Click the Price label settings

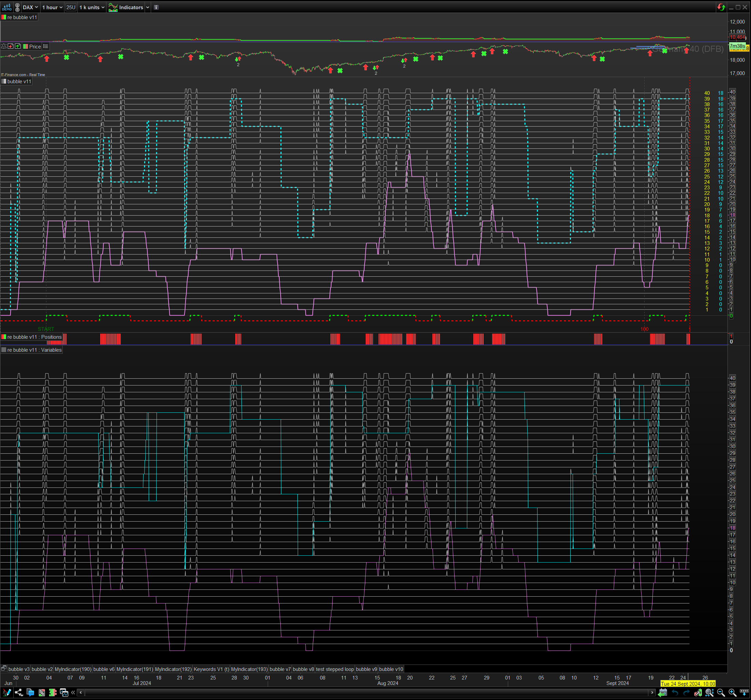point(35,46)
